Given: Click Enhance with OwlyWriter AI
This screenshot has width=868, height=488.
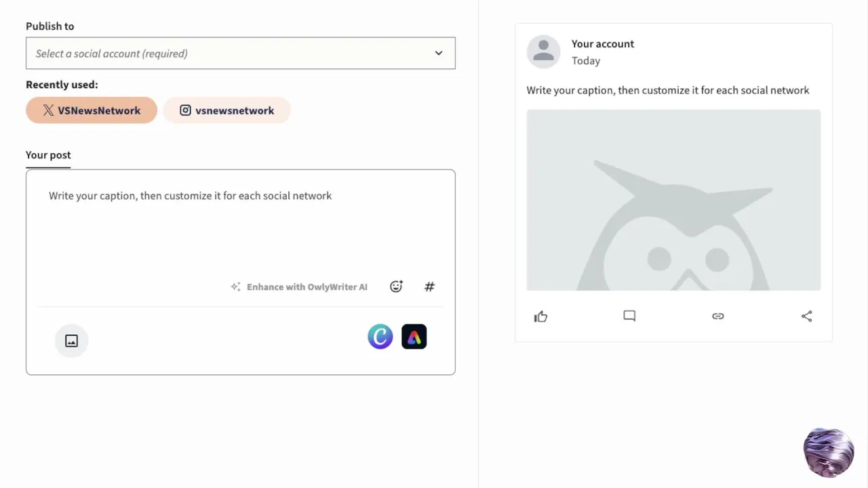Looking at the screenshot, I should pyautogui.click(x=307, y=287).
